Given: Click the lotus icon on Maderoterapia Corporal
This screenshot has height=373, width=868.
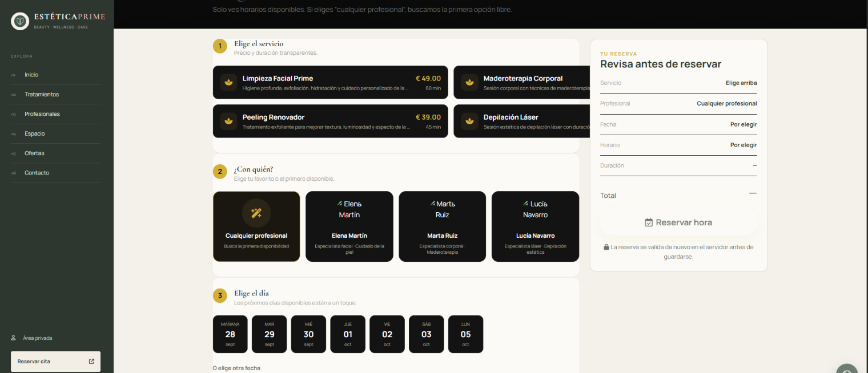Looking at the screenshot, I should [x=469, y=82].
